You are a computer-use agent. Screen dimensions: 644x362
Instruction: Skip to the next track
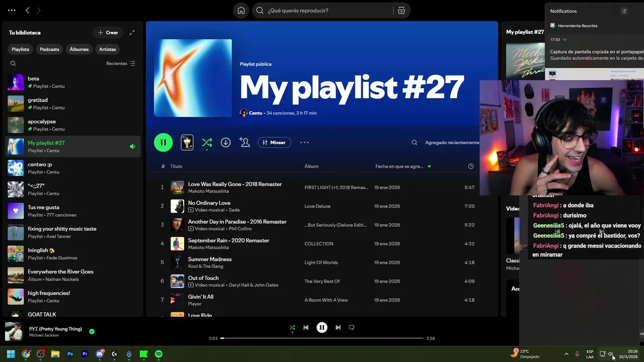[338, 327]
